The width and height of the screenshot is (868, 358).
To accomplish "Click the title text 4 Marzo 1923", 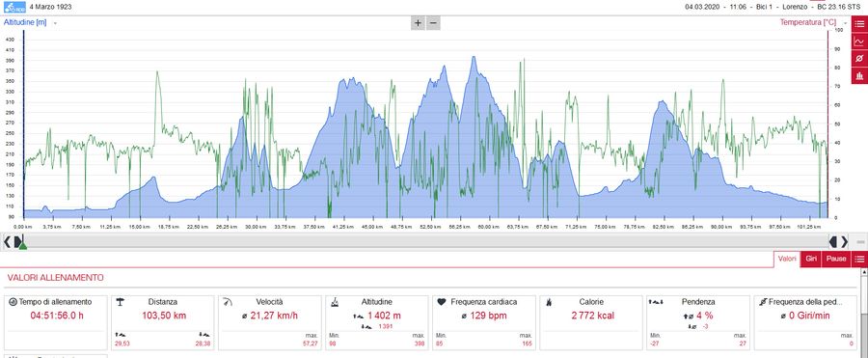I will (50, 7).
